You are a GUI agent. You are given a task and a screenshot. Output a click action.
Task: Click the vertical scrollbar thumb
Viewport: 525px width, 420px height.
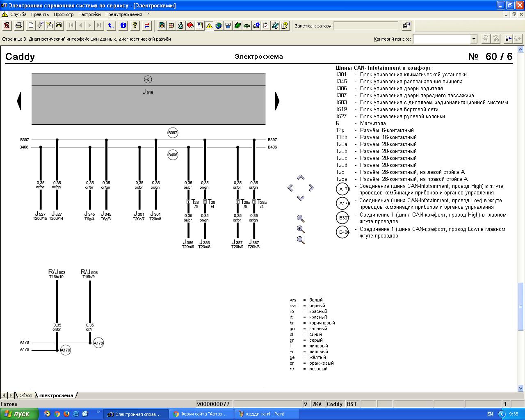coord(521,306)
